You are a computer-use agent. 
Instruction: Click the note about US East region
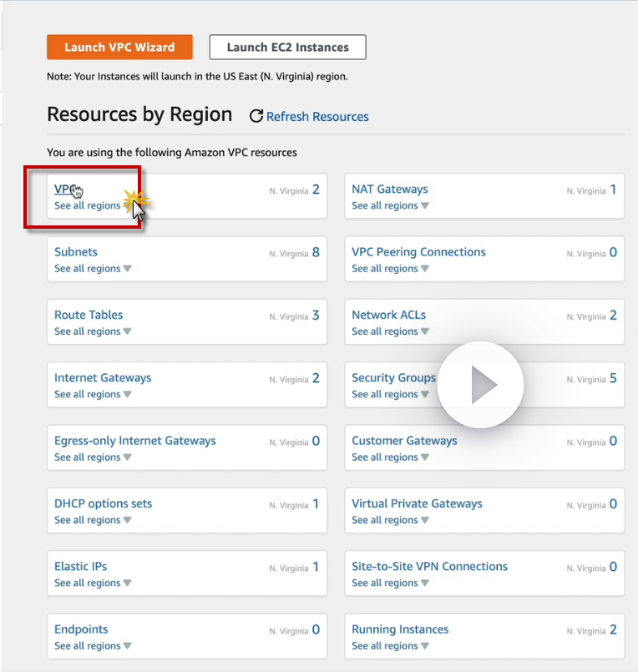[x=197, y=77]
